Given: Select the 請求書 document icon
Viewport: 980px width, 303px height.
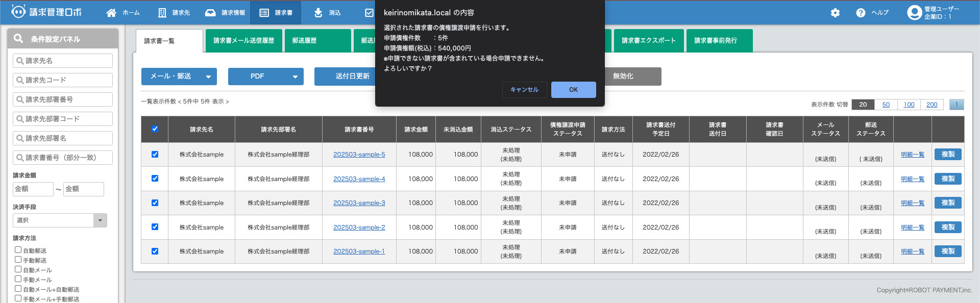Looking at the screenshot, I should tap(264, 13).
